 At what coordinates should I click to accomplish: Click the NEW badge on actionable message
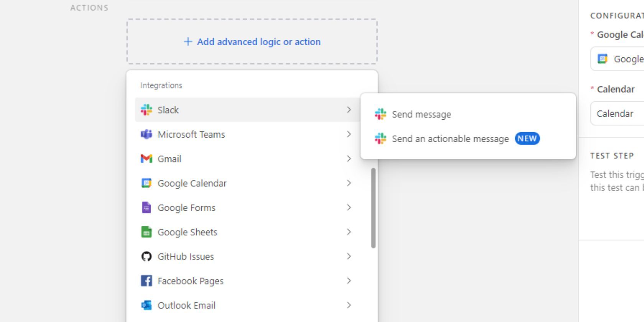point(527,139)
